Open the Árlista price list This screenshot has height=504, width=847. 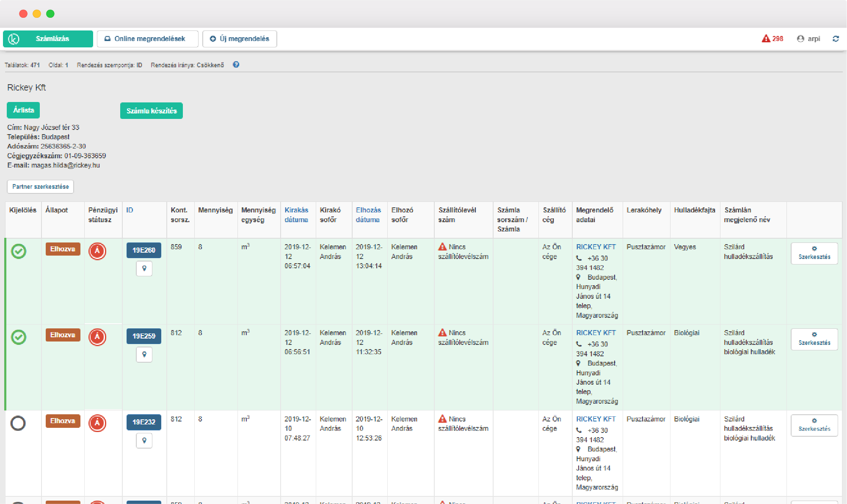point(23,110)
